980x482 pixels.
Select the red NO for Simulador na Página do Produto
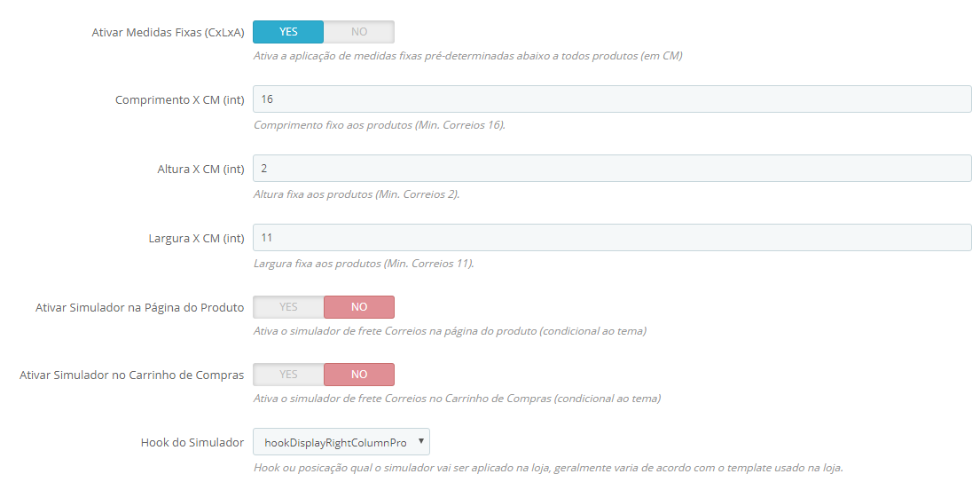(x=359, y=307)
